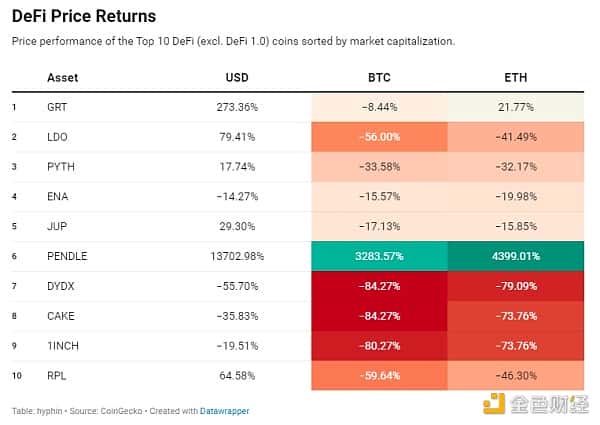Sort by the USD column header

[237, 77]
